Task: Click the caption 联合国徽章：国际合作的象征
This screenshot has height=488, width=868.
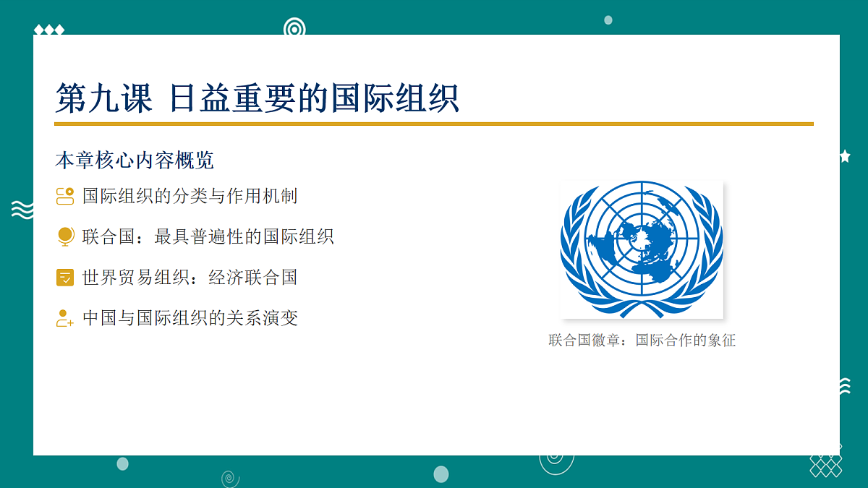Action: [x=642, y=340]
